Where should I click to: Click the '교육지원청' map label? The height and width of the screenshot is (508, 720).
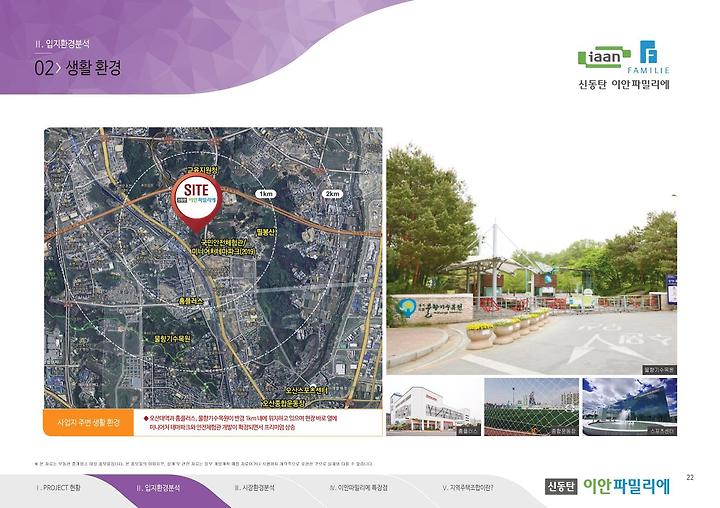202,170
